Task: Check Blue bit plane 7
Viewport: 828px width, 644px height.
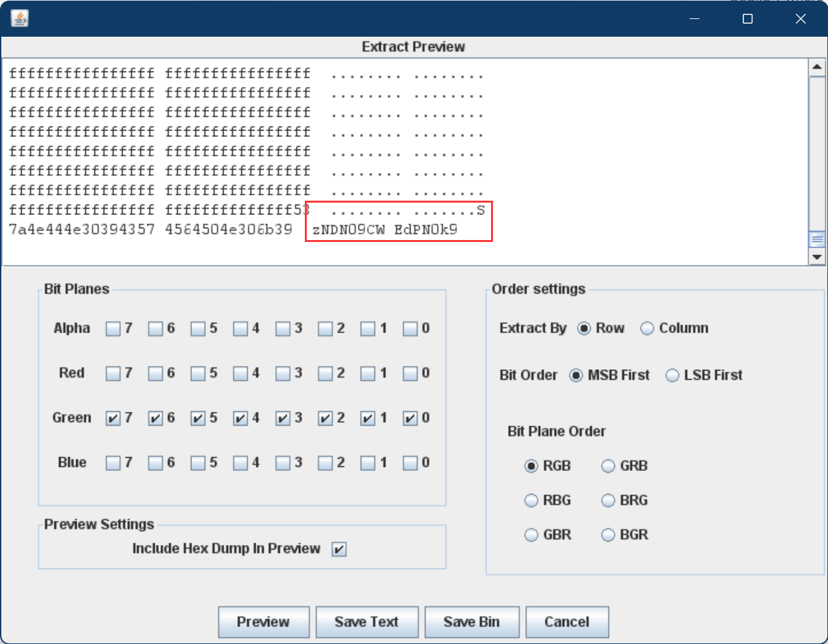Action: click(x=113, y=463)
